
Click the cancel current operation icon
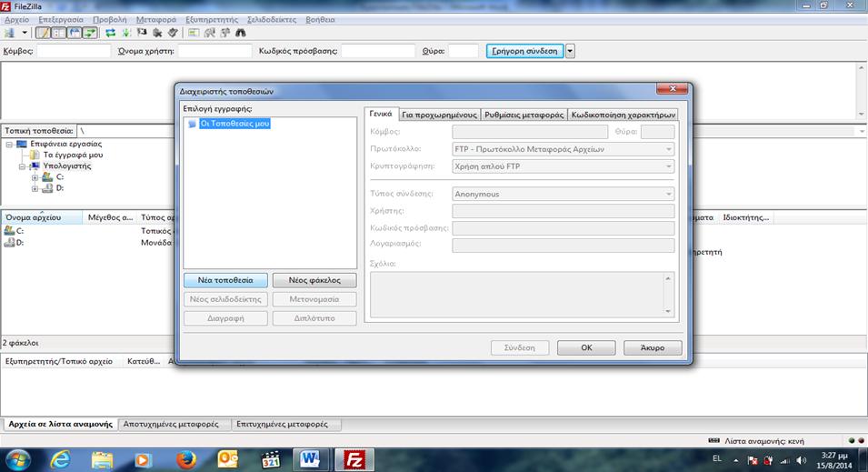click(142, 34)
